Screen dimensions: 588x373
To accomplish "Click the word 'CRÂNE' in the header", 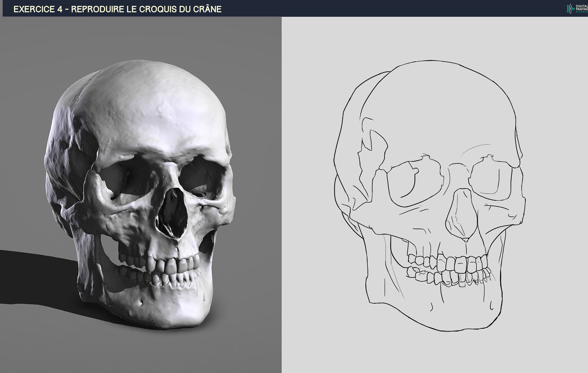I will point(207,9).
